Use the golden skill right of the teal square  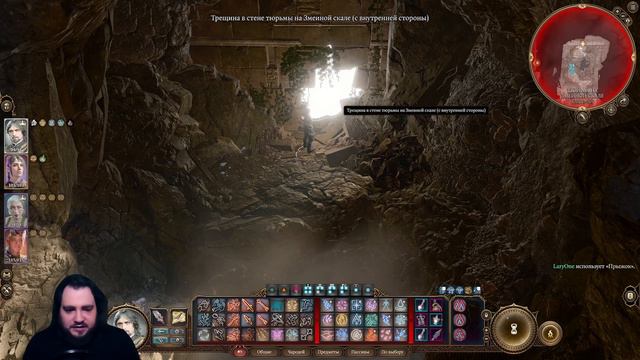pyautogui.click(x=291, y=305)
